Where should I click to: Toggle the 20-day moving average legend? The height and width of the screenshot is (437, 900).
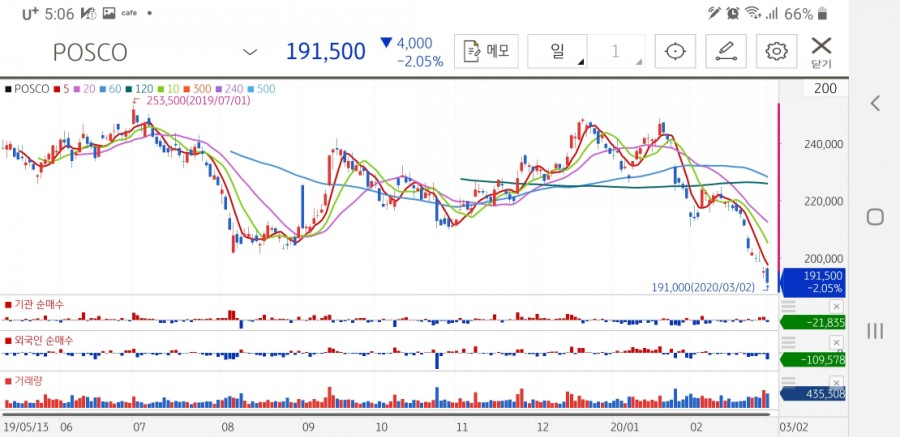click(84, 89)
